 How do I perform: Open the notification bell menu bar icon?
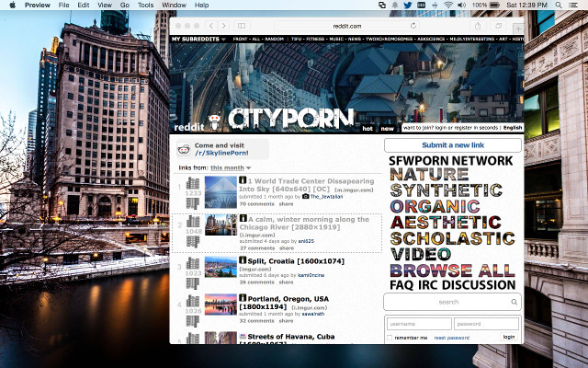pyautogui.click(x=395, y=5)
